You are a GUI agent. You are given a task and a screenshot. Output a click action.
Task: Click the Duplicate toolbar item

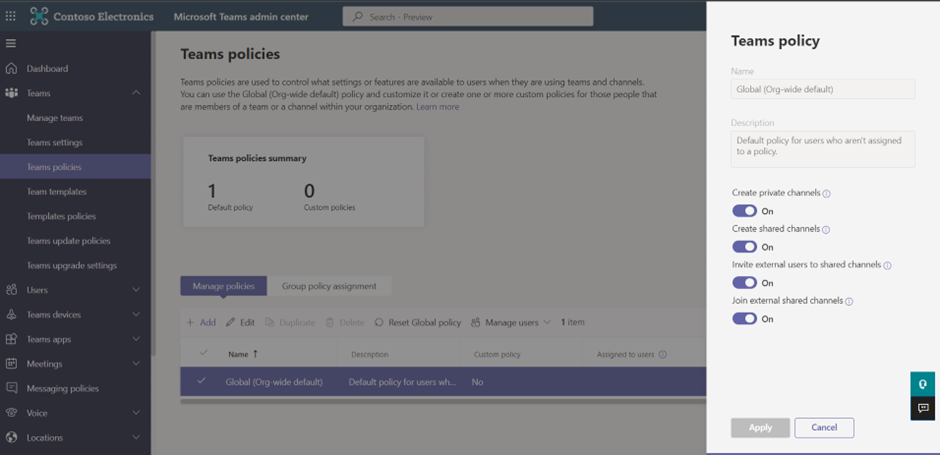click(x=290, y=323)
